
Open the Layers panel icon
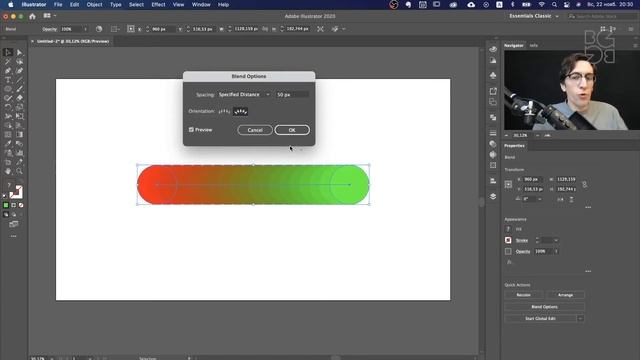(493, 196)
